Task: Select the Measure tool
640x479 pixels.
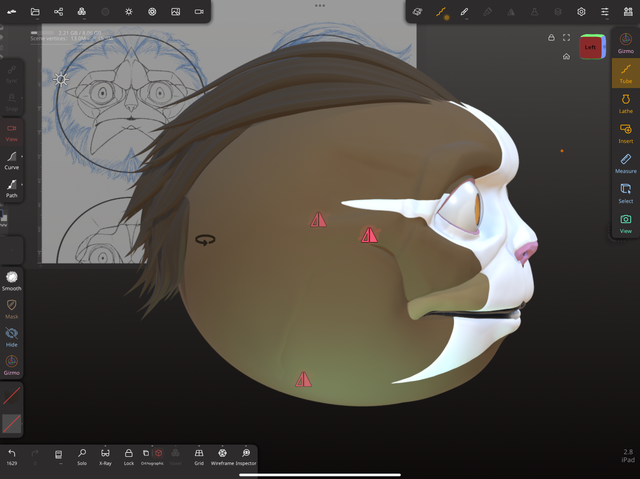Action: 625,163
